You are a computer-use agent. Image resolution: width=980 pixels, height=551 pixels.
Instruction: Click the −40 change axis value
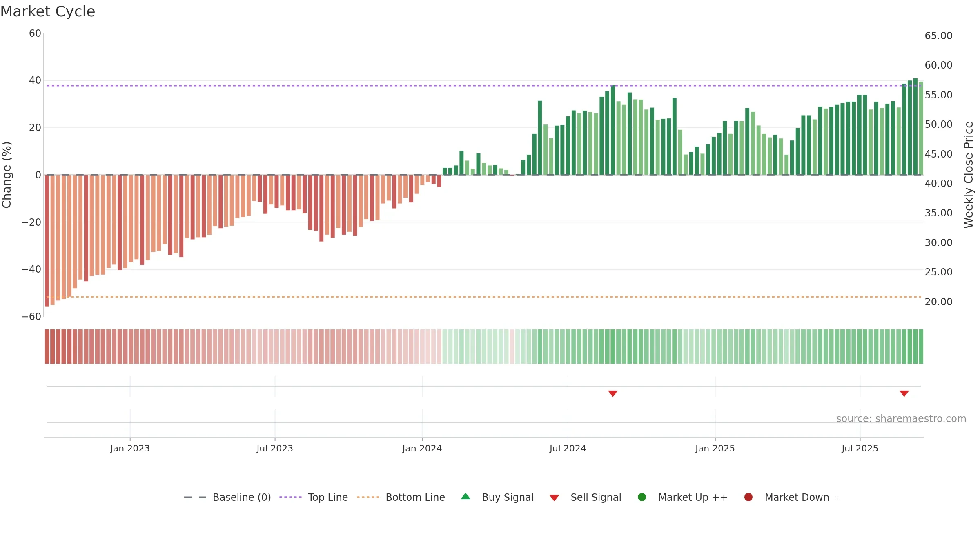(x=31, y=269)
